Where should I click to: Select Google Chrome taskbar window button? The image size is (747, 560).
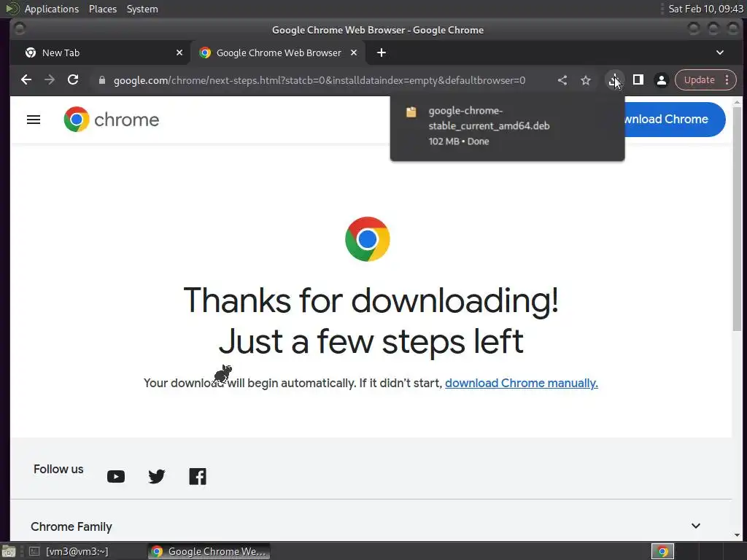click(x=209, y=551)
